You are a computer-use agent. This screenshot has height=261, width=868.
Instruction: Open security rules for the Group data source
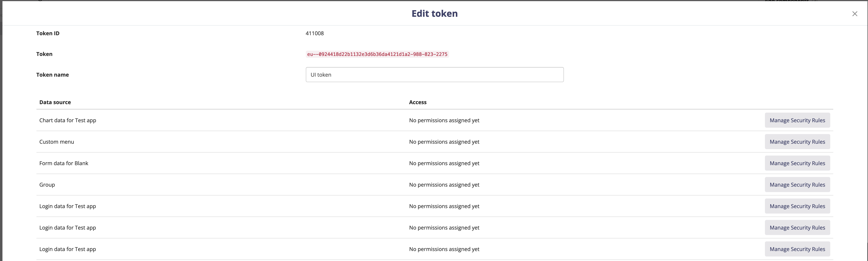(797, 185)
